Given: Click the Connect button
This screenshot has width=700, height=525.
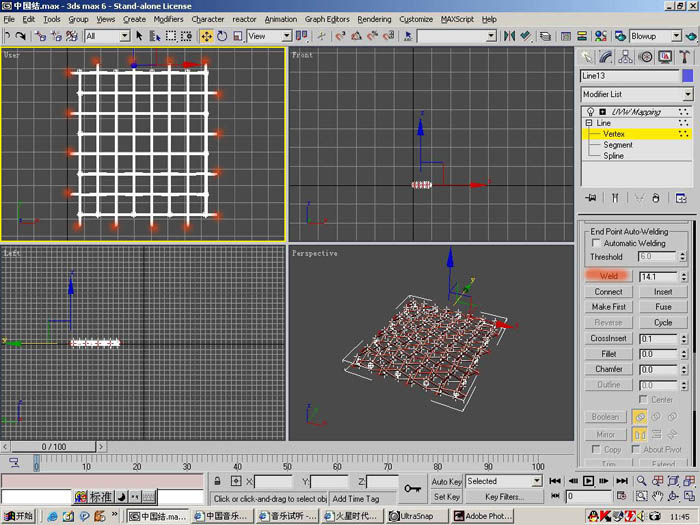Looking at the screenshot, I should click(608, 292).
